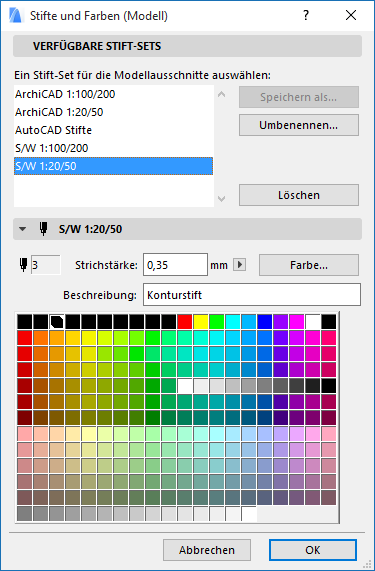Click the Strichstärke 0,35 input field

tap(175, 265)
